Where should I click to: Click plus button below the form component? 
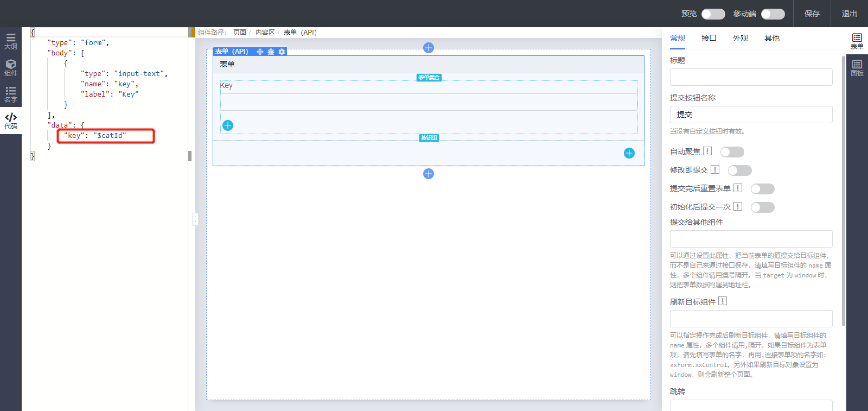429,174
